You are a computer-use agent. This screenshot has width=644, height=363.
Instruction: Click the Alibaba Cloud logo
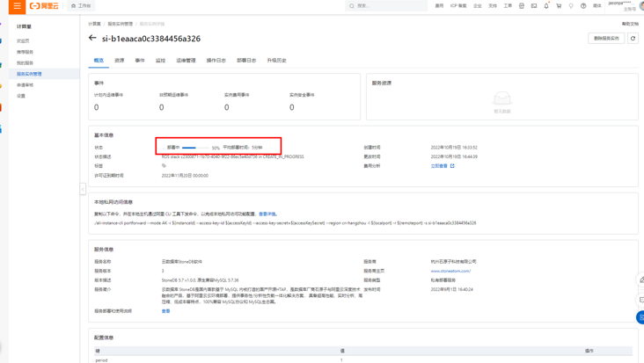(44, 6)
